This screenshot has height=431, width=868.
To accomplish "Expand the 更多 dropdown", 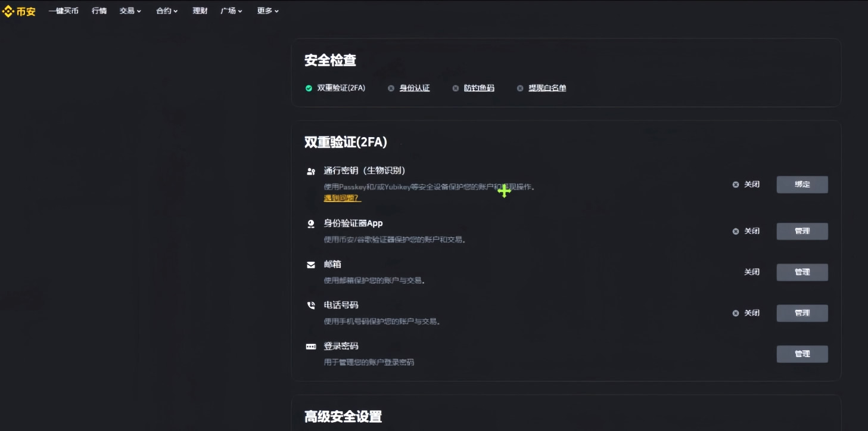I will 267,10.
